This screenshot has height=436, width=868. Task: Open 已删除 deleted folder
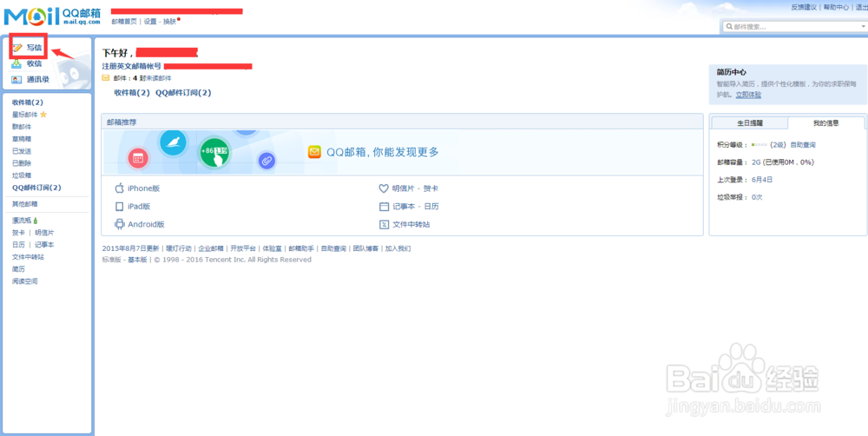pos(22,163)
